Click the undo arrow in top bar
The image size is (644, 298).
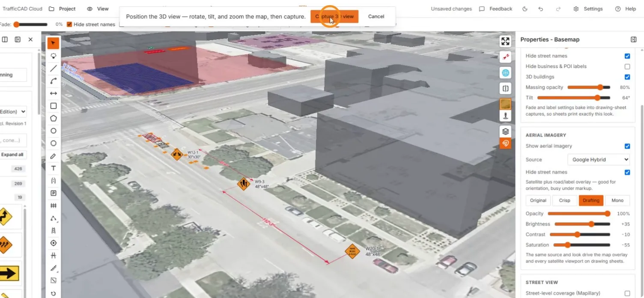tap(541, 9)
